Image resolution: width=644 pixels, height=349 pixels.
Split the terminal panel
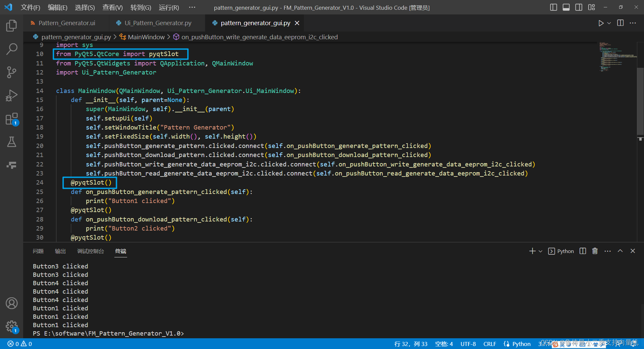(583, 251)
